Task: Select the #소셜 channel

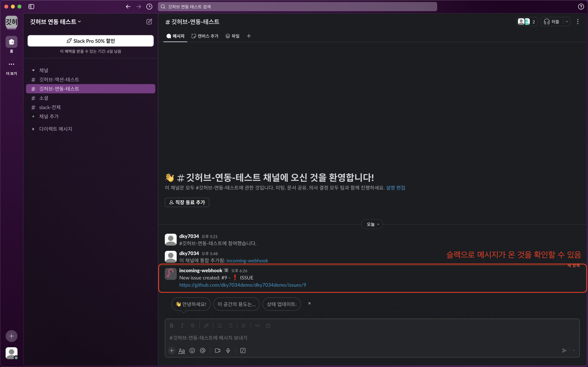Action: [44, 98]
